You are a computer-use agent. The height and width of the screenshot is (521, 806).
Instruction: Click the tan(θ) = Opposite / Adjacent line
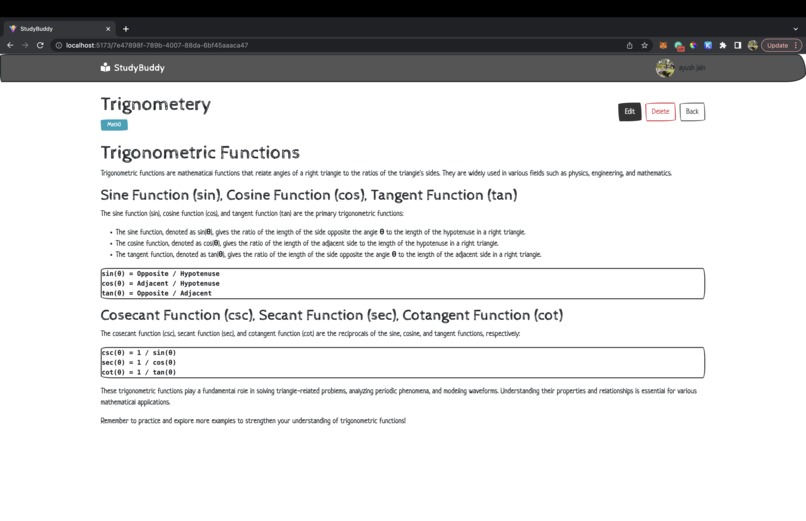coord(157,293)
